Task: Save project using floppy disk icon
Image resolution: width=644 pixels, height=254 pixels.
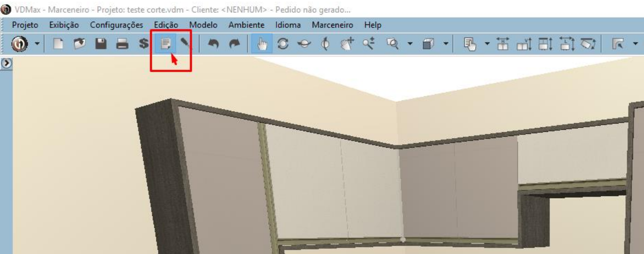Action: pyautogui.click(x=101, y=45)
